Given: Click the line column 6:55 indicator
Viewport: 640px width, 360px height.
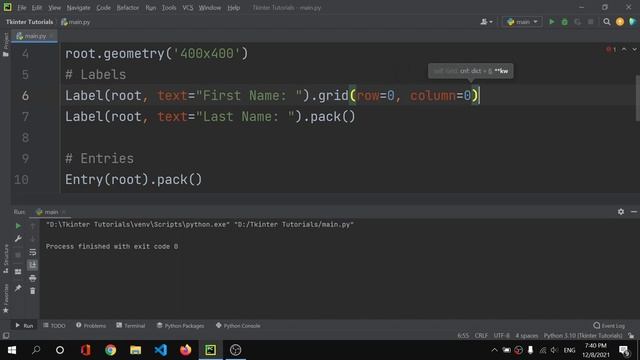Looking at the screenshot, I should point(463,336).
